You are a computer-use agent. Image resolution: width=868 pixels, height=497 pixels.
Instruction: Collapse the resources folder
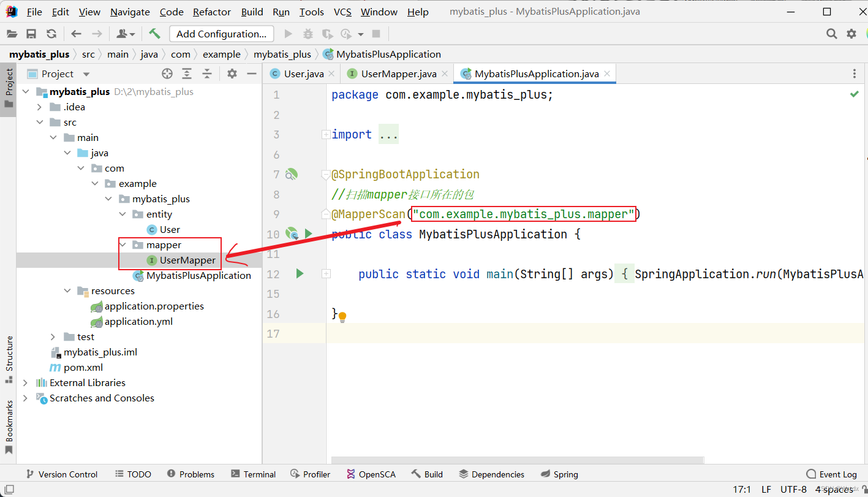[x=67, y=290]
